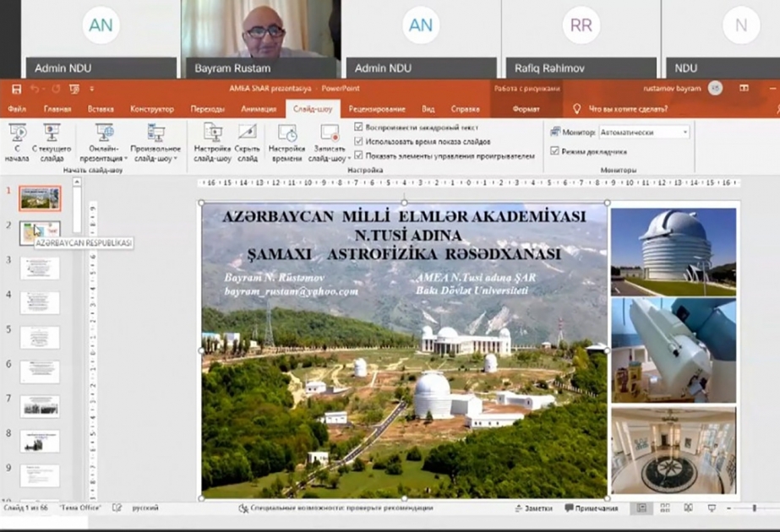The width and height of the screenshot is (780, 532).
Task: Toggle Показать элементы управления проигрывателем checkbox
Action: tap(358, 155)
